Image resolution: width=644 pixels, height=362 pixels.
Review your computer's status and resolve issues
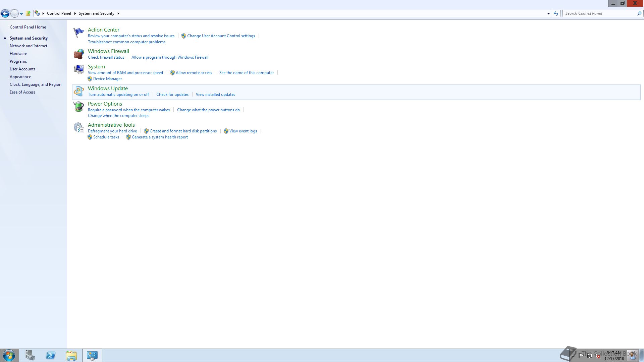(131, 36)
